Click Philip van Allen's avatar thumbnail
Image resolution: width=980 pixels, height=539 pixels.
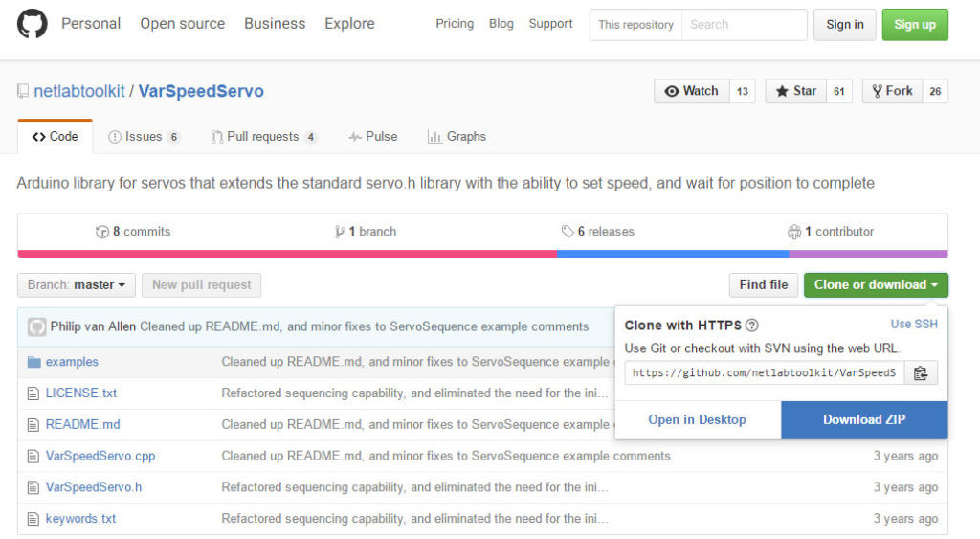click(36, 326)
